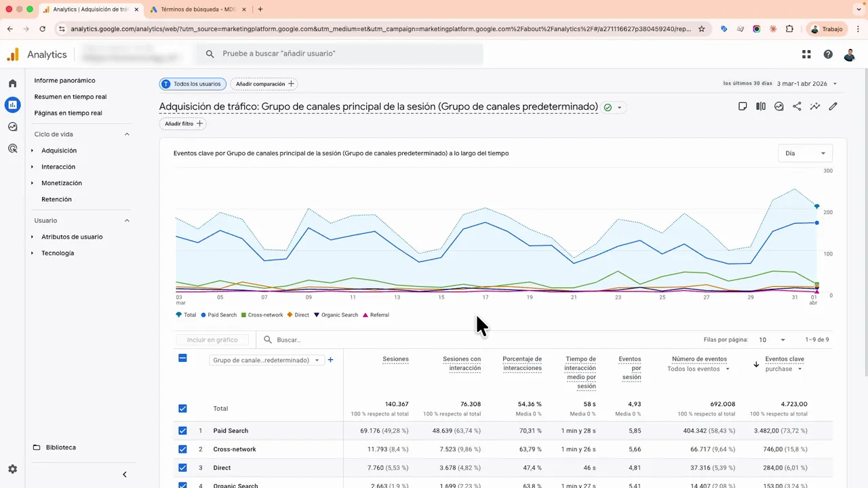Uncheck the Cross-network row checkbox
The height and width of the screenshot is (488, 868).
pos(182,449)
